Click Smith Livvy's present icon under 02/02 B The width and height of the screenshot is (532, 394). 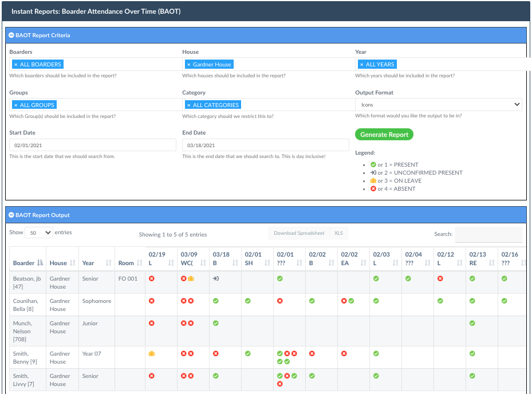(312, 376)
